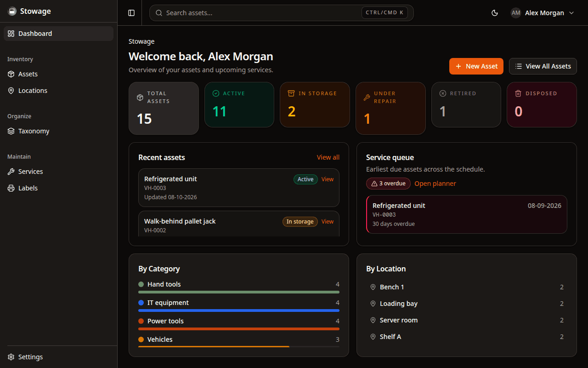Viewport: 588px width, 368px height.
Task: Click the Server room location pin
Action: tap(373, 320)
